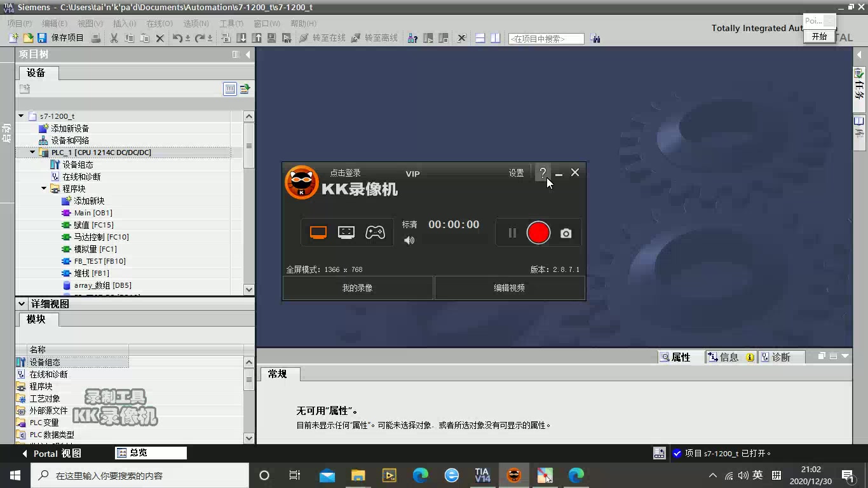Image resolution: width=868 pixels, height=488 pixels.
Task: Click the upload from device icon
Action: click(257, 38)
